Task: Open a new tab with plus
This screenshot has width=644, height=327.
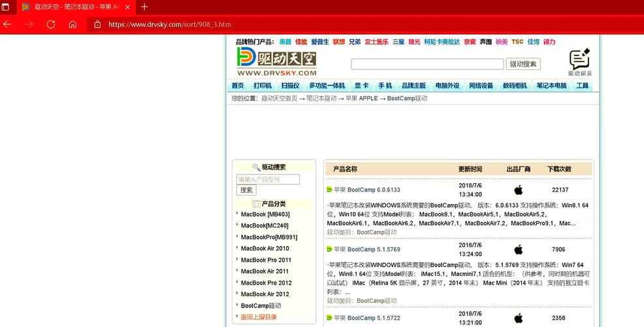Action: (144, 7)
